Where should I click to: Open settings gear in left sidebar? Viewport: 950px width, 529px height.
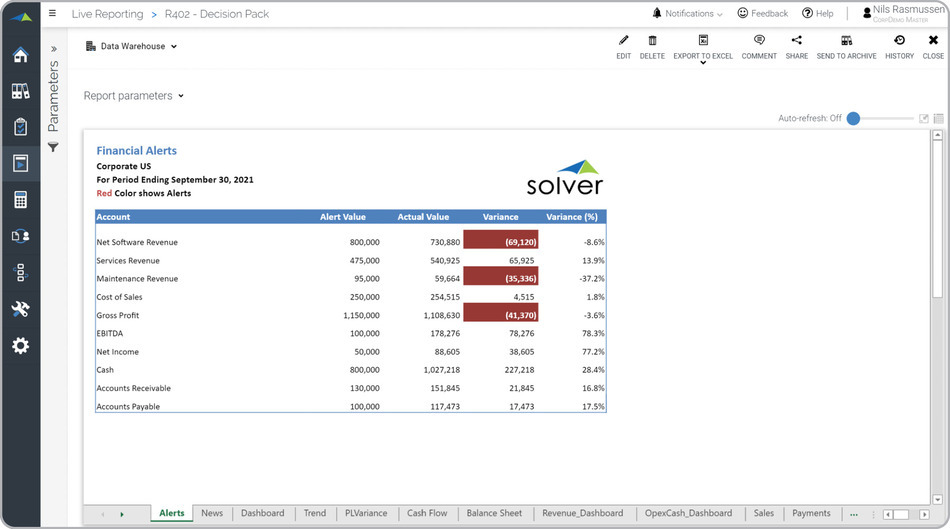[x=20, y=345]
